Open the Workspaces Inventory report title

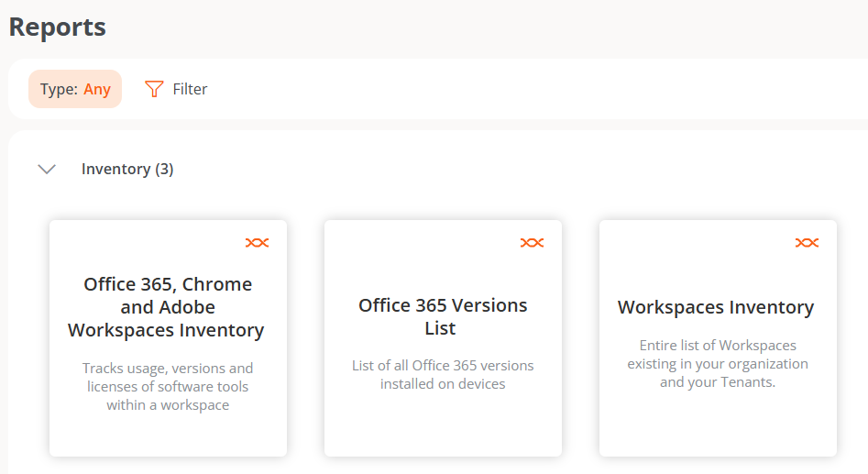coord(716,307)
